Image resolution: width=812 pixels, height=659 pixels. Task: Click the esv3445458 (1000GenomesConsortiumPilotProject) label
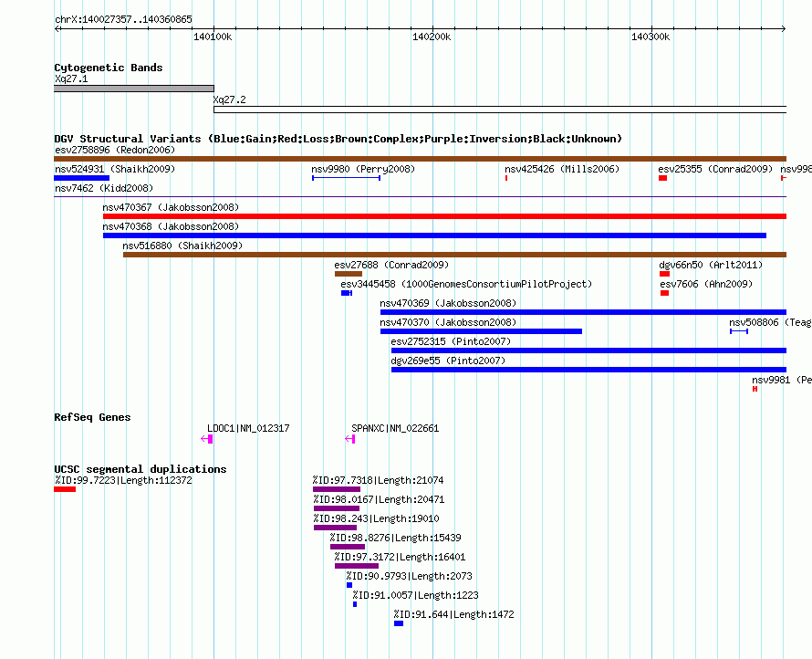(x=466, y=285)
